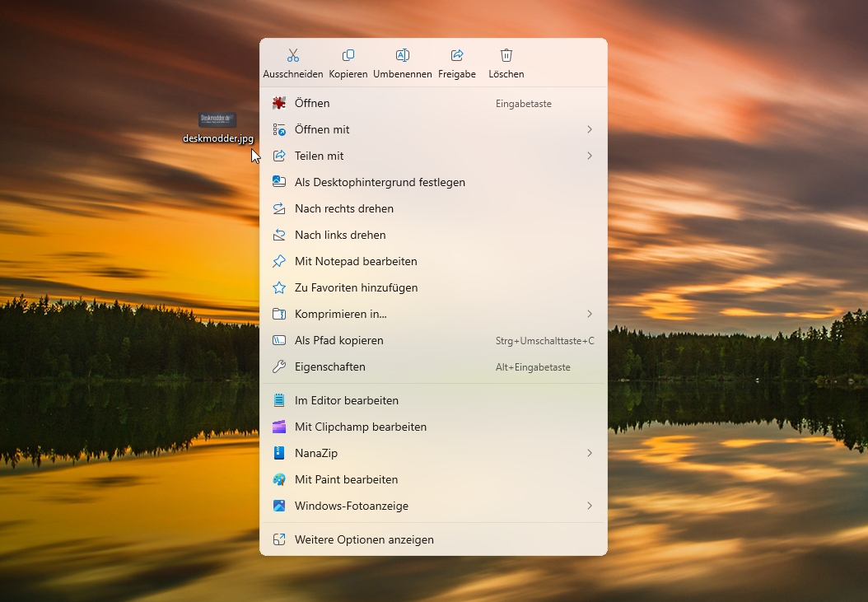Viewport: 868px width, 602px height.
Task: Choose Mit Clipchamp bearbeiten
Action: (433, 427)
